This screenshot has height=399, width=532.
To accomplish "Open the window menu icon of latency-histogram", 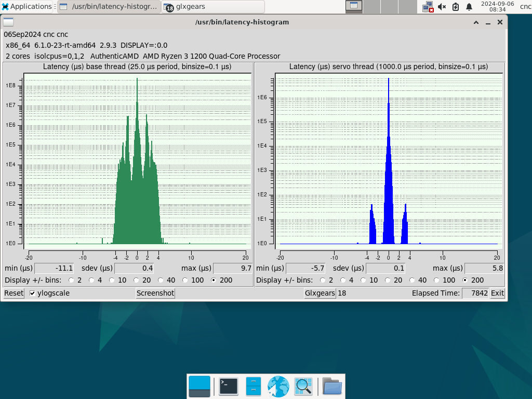I will coord(8,22).
